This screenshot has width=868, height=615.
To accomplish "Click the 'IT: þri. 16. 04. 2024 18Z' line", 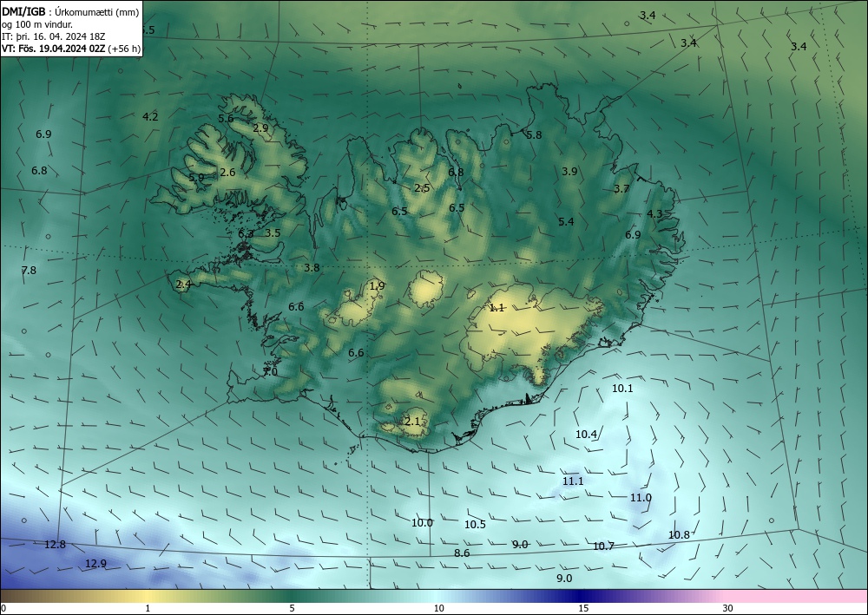I will pyautogui.click(x=53, y=36).
